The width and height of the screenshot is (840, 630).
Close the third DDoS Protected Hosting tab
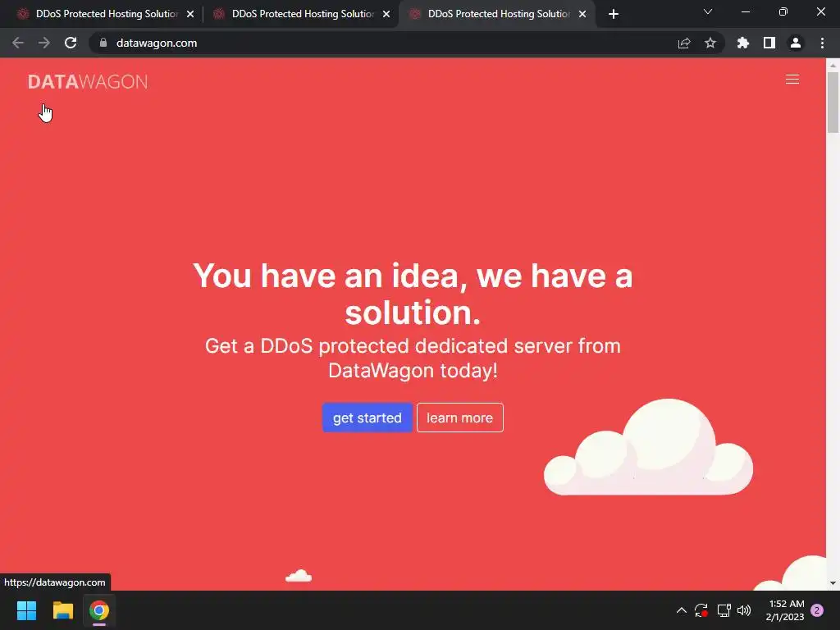[x=582, y=14]
